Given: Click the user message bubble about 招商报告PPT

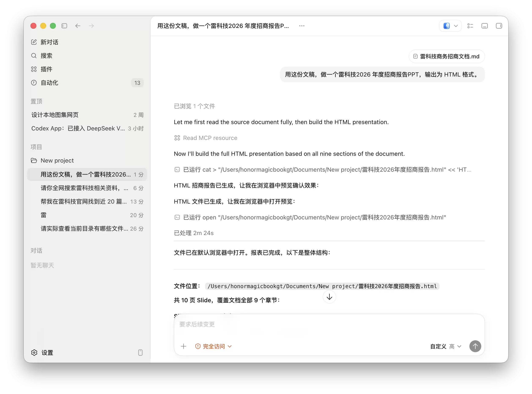Looking at the screenshot, I should point(383,75).
